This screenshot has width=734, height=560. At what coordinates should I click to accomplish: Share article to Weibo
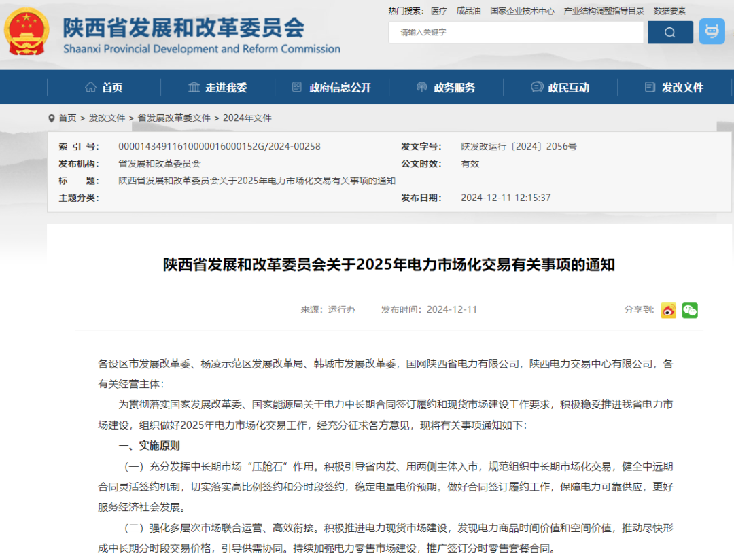tap(669, 310)
